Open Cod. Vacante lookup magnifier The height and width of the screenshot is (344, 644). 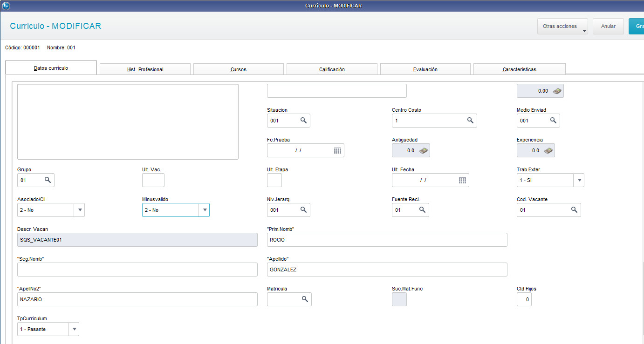[574, 210]
